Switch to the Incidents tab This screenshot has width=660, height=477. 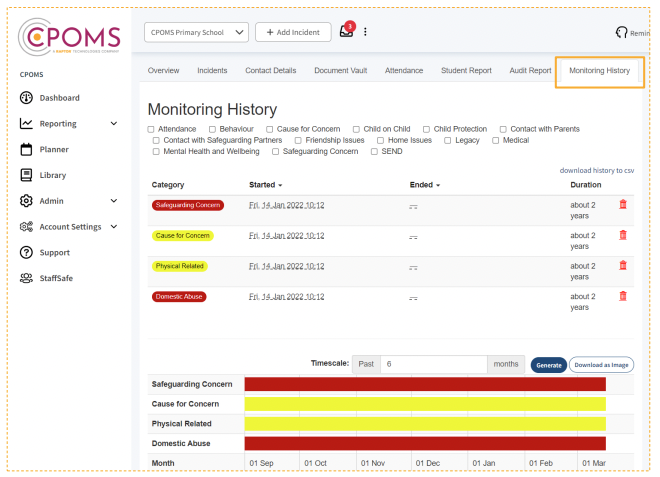coord(212,70)
